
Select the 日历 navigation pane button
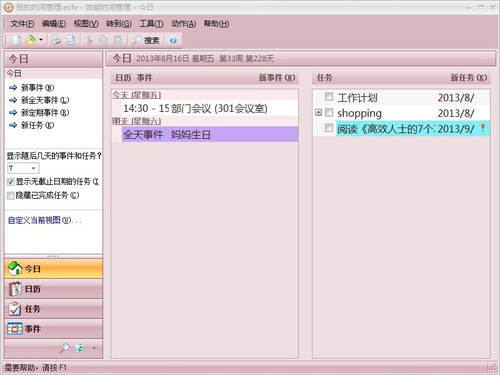click(x=53, y=289)
